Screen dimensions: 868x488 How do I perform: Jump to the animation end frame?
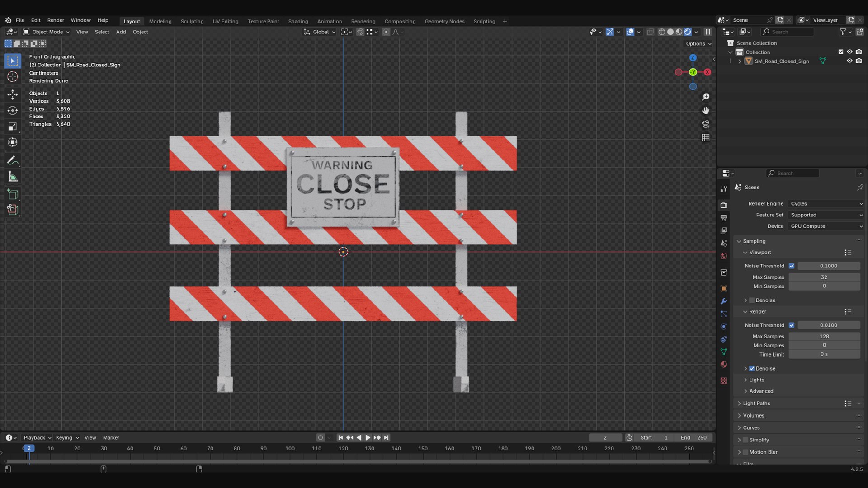[386, 438]
